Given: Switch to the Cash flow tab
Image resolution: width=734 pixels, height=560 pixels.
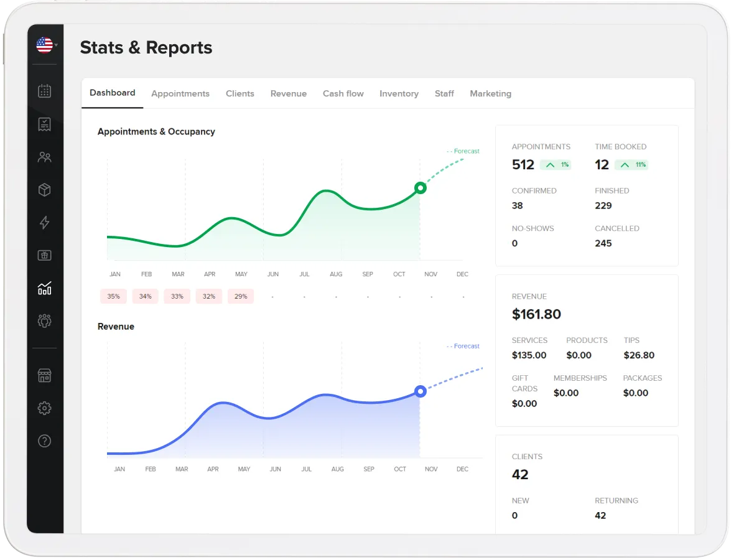Looking at the screenshot, I should tap(343, 93).
